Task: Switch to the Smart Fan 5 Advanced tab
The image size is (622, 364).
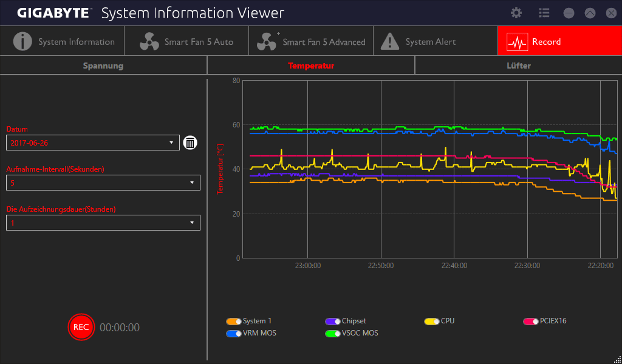Action: [311, 41]
